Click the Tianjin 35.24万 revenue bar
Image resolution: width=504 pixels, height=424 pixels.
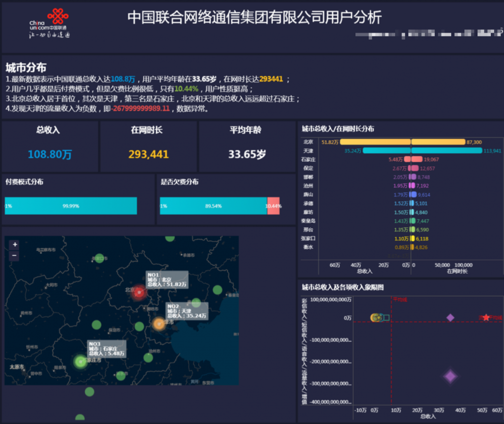tap(387, 151)
